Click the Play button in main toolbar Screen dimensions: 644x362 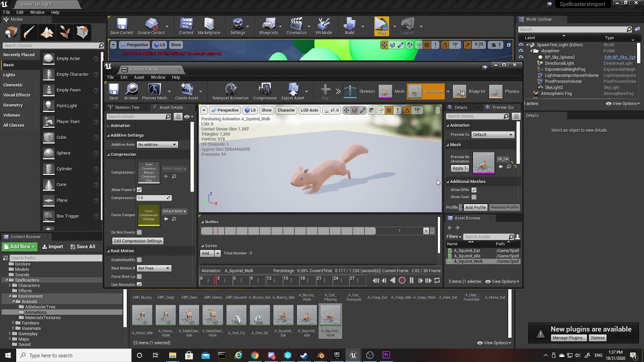382,27
